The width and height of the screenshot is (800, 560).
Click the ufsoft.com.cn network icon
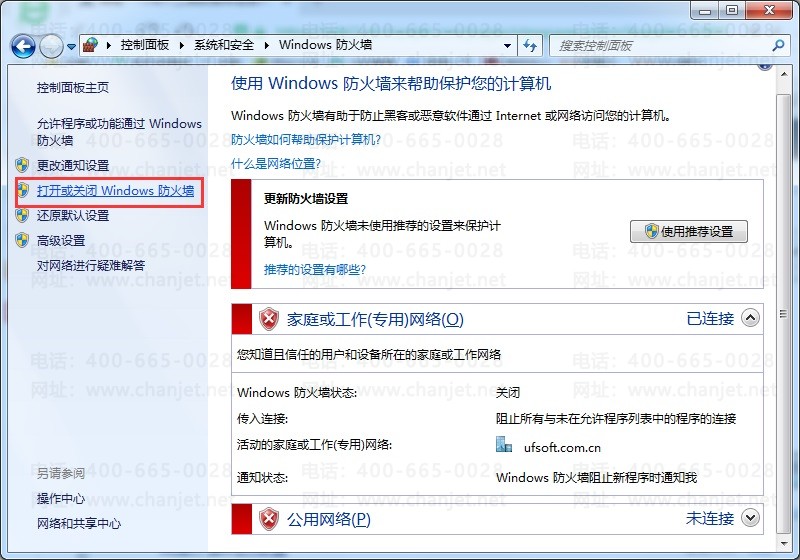(x=504, y=444)
